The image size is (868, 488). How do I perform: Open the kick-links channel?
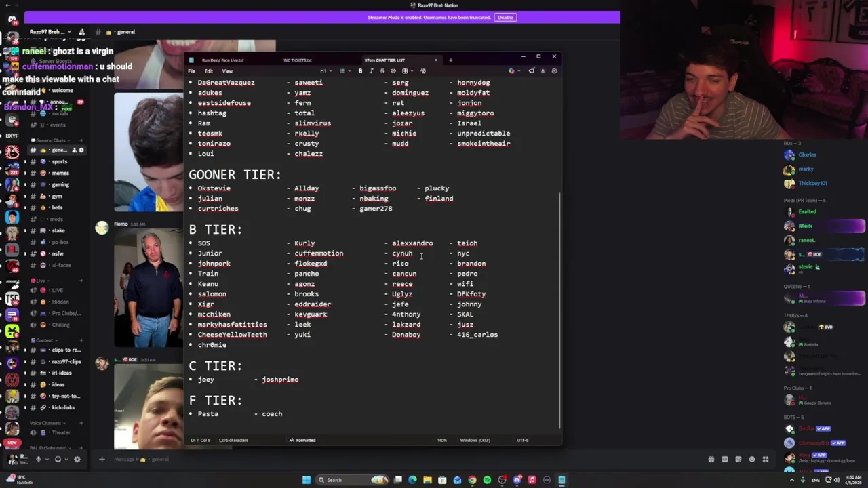[x=57, y=408]
